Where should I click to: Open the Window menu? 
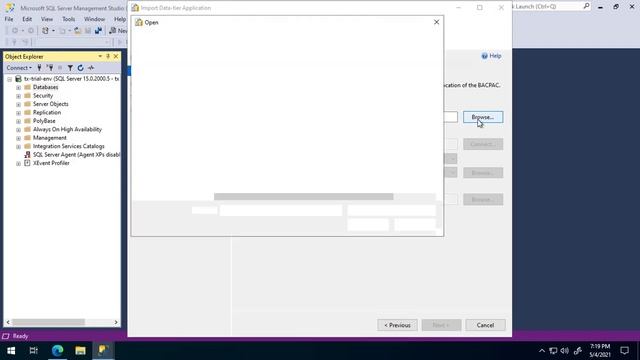(94, 19)
